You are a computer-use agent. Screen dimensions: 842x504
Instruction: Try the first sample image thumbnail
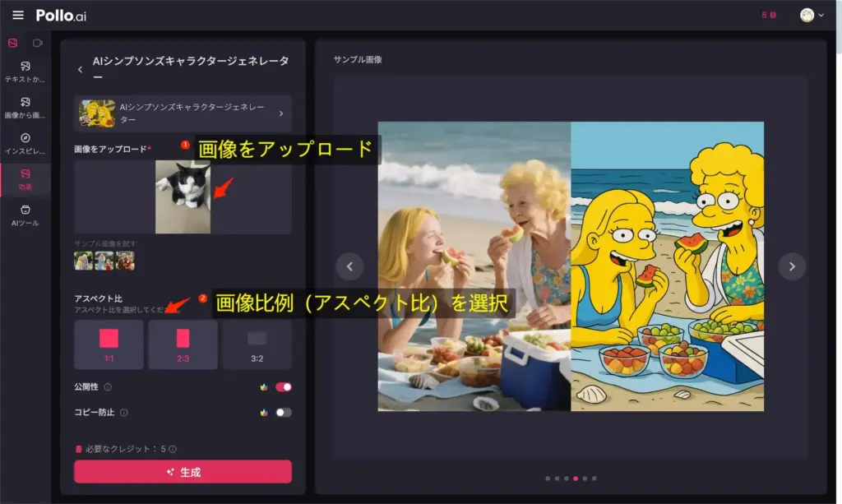click(x=83, y=261)
